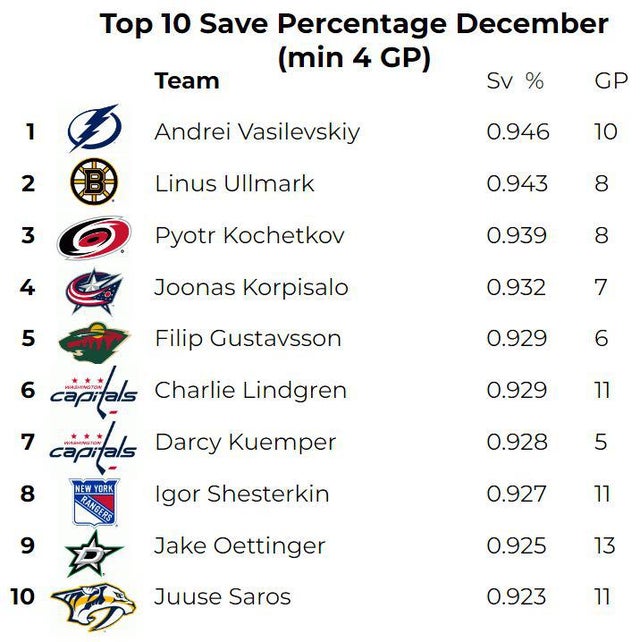
Task: Click on Juuse Saros
Action: [x=222, y=598]
